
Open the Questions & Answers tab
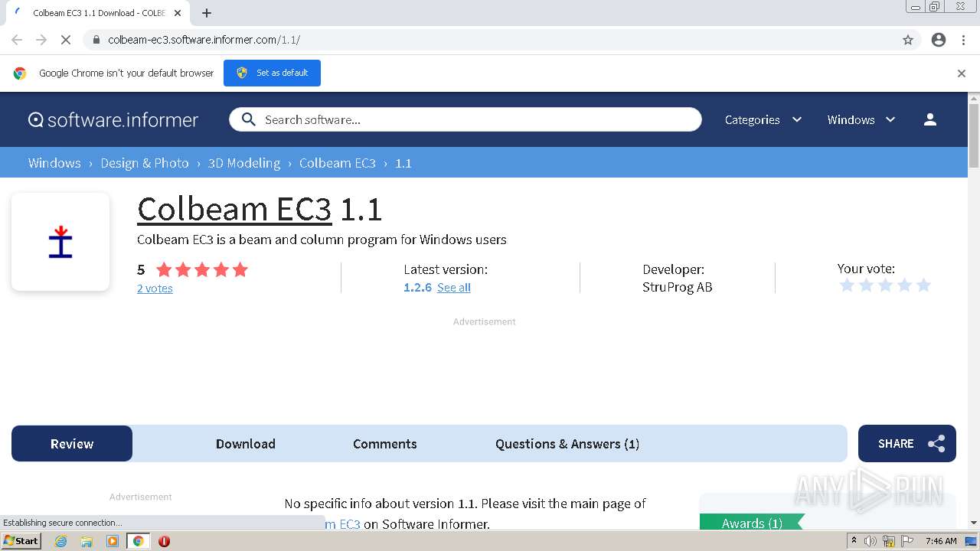pyautogui.click(x=567, y=444)
